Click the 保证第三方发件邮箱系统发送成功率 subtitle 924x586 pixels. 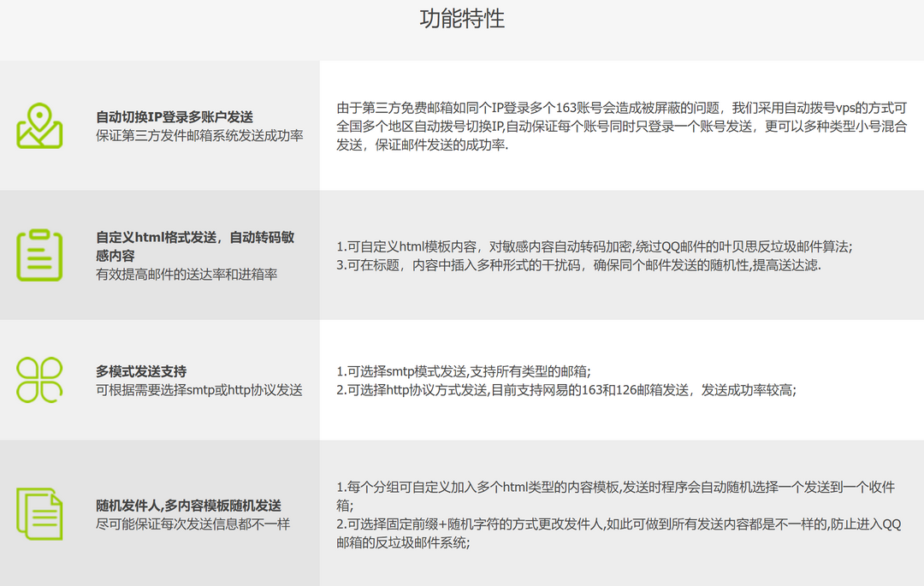(199, 135)
